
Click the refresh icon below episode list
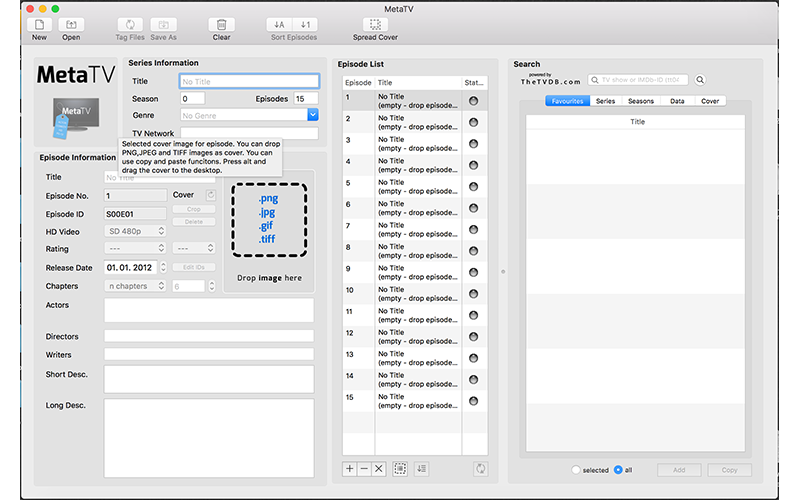coord(479,468)
